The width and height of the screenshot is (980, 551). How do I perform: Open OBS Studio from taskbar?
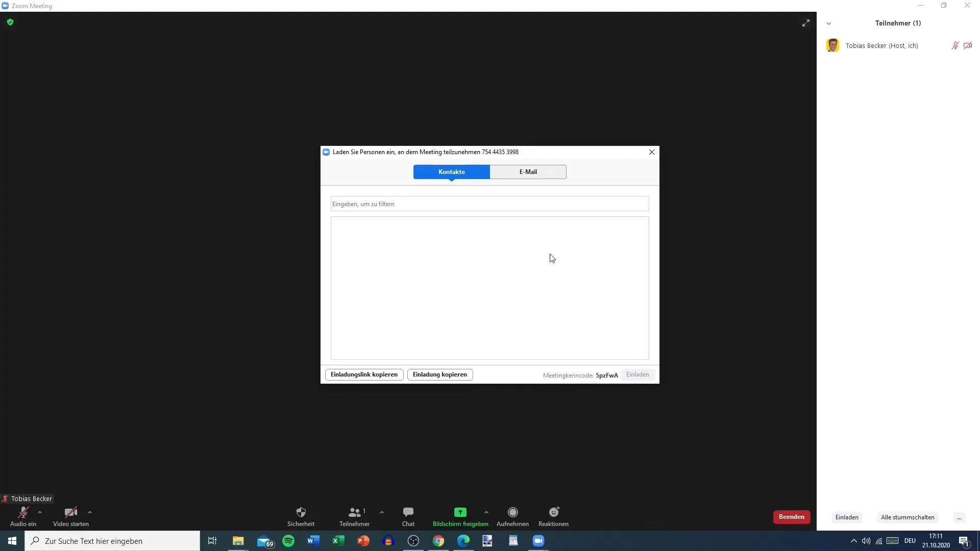pos(413,541)
